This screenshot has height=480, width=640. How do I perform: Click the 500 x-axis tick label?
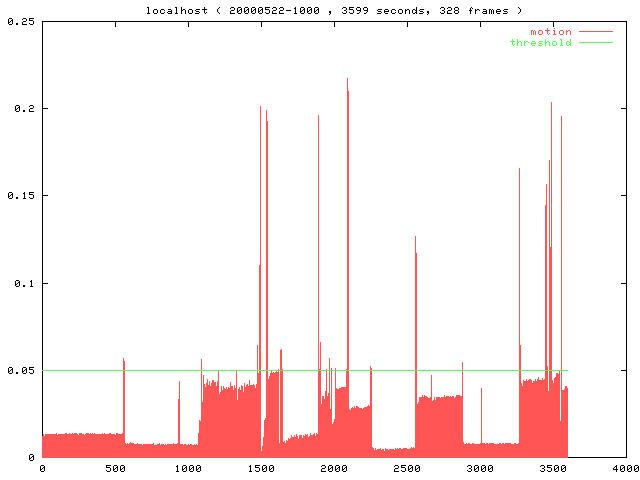tap(115, 468)
